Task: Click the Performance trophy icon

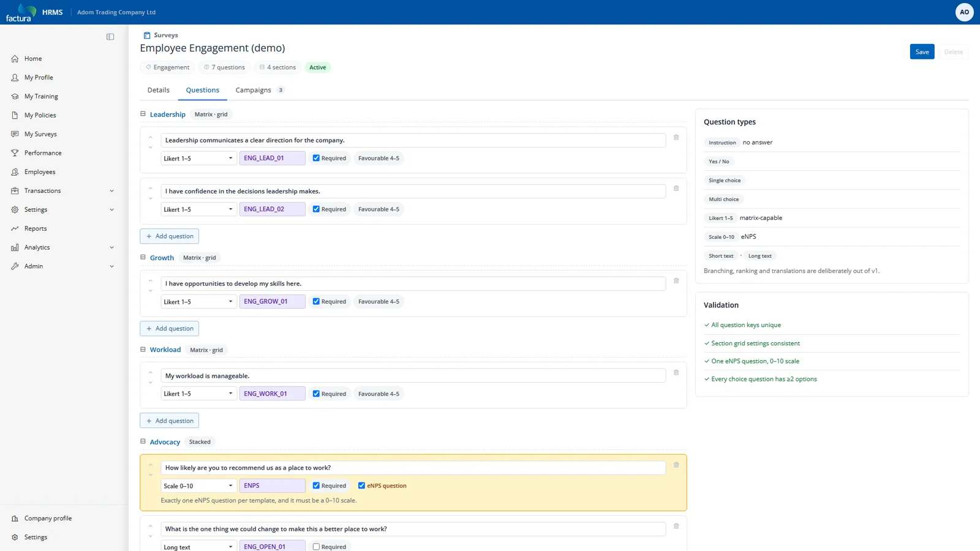Action: coord(15,153)
